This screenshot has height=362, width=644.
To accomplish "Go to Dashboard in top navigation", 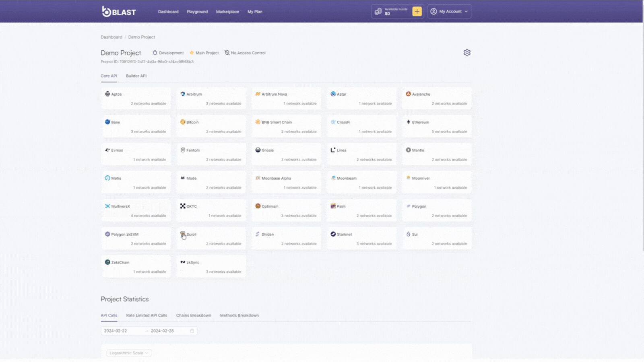I will coord(168,12).
